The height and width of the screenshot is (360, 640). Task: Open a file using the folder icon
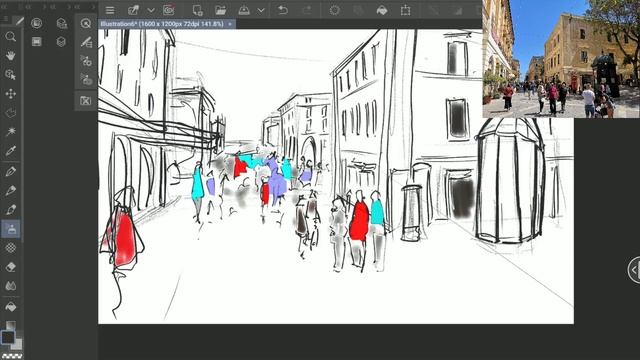click(x=220, y=10)
